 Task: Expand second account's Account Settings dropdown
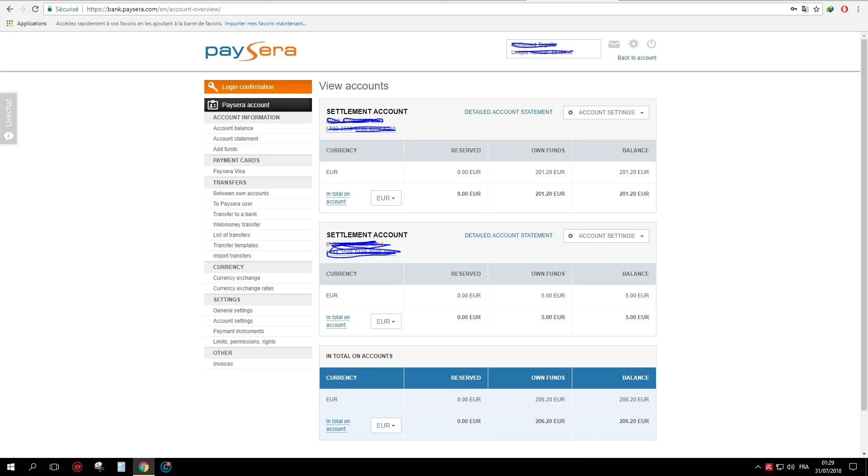coord(606,236)
